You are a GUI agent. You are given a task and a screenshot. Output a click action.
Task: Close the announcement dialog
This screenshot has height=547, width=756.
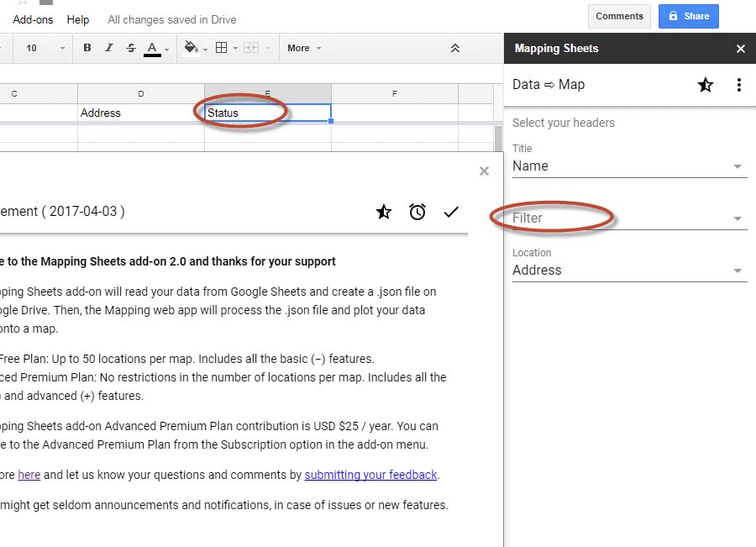click(484, 171)
